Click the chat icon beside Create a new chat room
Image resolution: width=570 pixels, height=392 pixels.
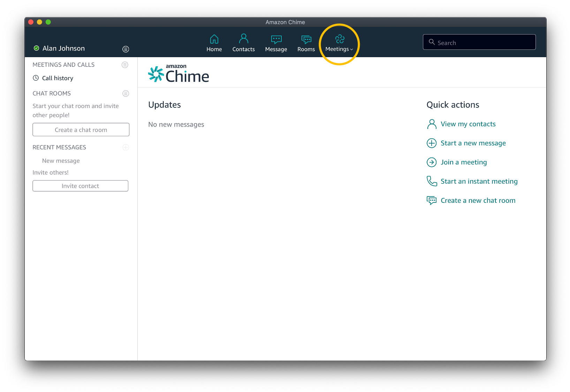[x=432, y=200]
